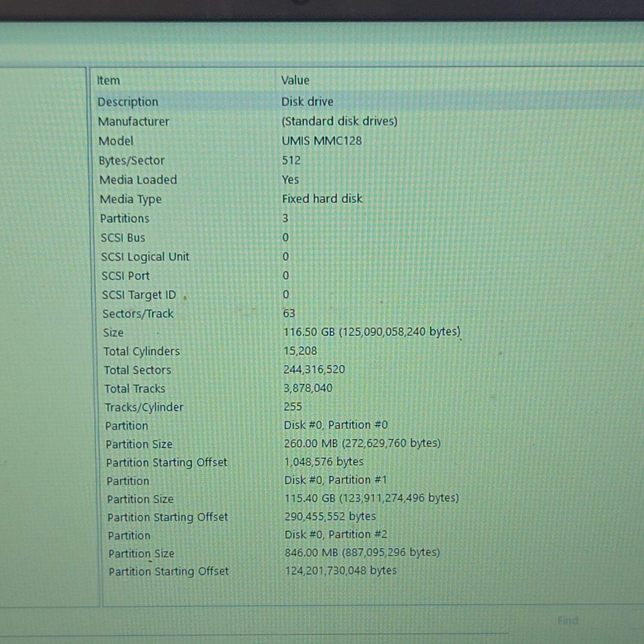Click the '512' bytes per sector value
Viewport: 644px width, 644px height.
point(291,160)
